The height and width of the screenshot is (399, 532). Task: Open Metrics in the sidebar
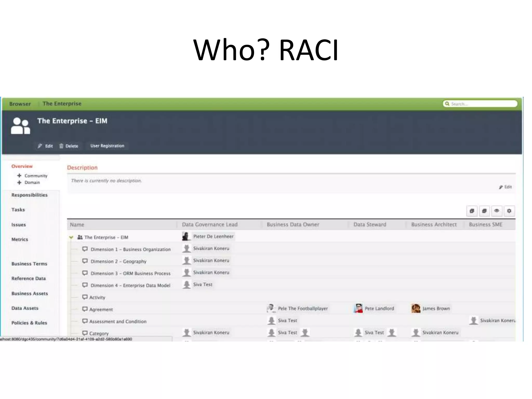coord(20,240)
